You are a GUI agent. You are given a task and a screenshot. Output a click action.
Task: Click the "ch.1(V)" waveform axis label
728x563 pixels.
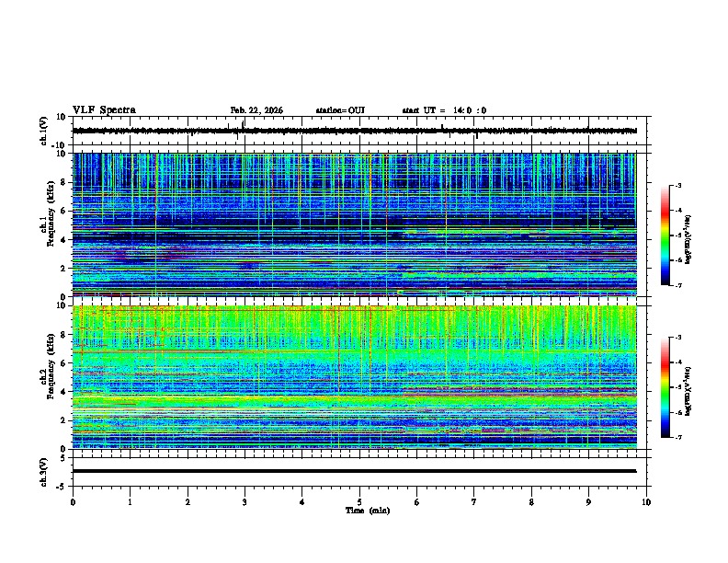click(x=43, y=131)
